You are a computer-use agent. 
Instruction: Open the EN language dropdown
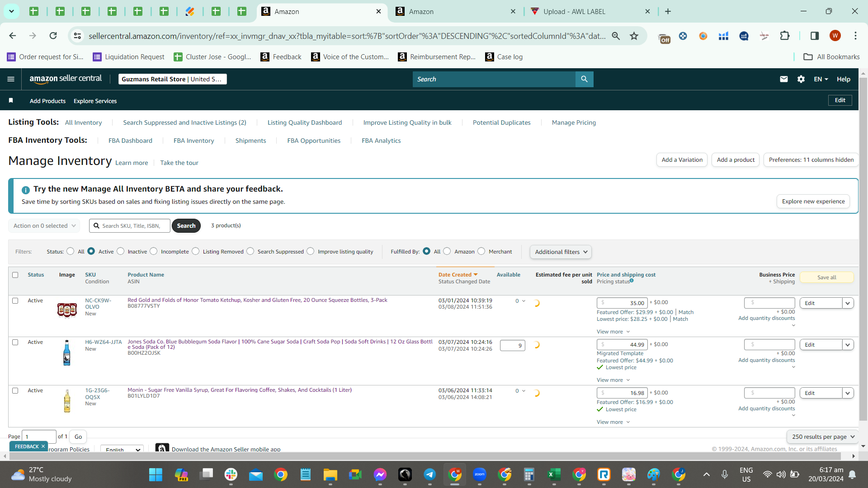coord(821,79)
